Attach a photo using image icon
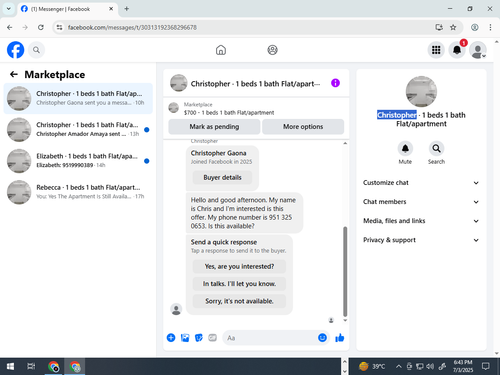The image size is (500, 375). click(x=185, y=338)
